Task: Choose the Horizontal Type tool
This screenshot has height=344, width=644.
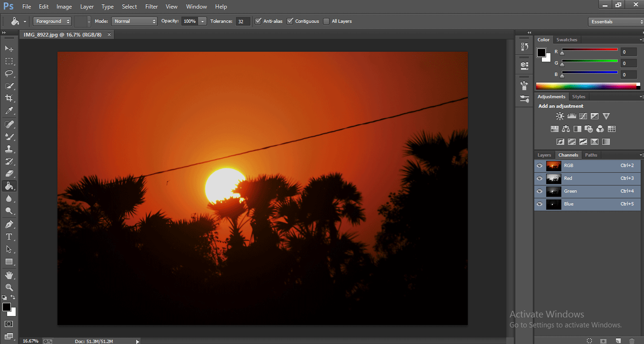Action: [x=9, y=236]
